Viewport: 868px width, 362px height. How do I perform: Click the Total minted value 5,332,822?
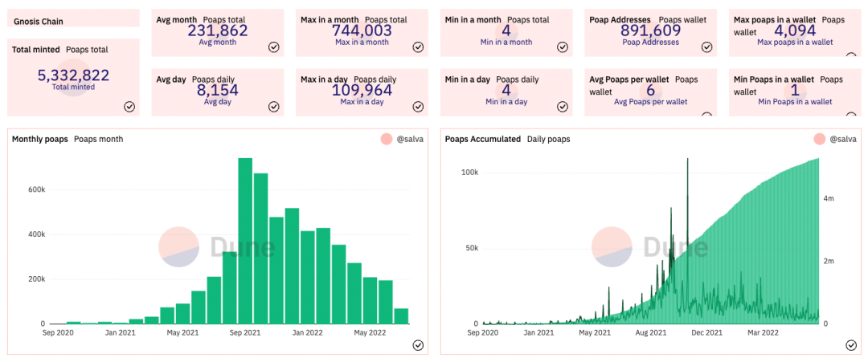[x=74, y=75]
